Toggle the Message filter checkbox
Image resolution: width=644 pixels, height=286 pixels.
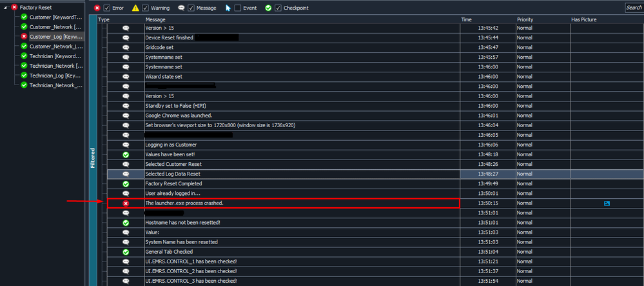tap(191, 8)
